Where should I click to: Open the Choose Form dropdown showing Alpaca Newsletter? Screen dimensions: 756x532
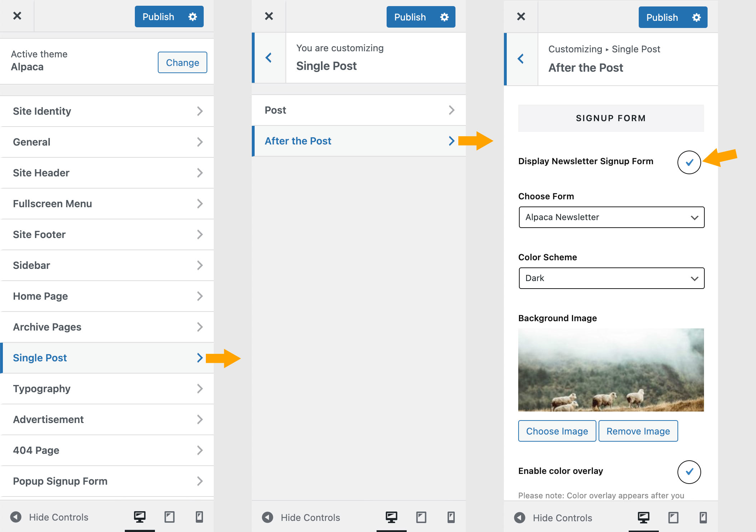(x=611, y=217)
